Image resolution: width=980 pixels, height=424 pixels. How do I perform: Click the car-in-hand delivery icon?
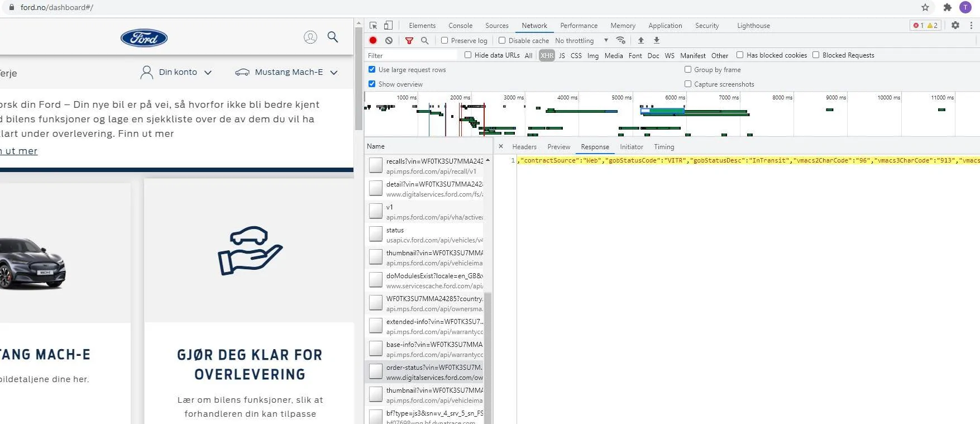coord(250,250)
